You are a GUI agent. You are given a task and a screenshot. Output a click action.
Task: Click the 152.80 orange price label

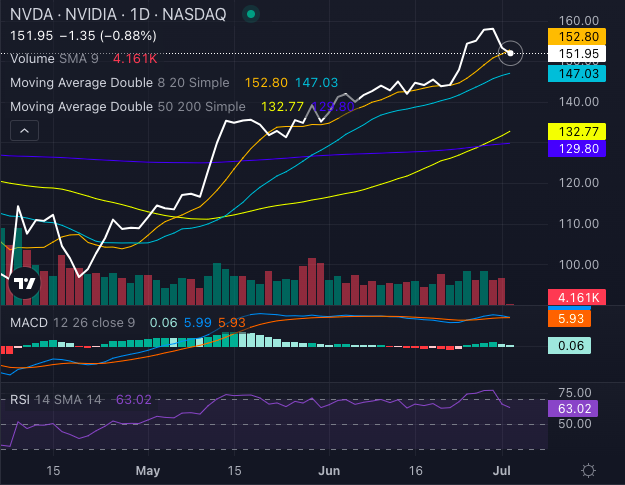coord(577,37)
